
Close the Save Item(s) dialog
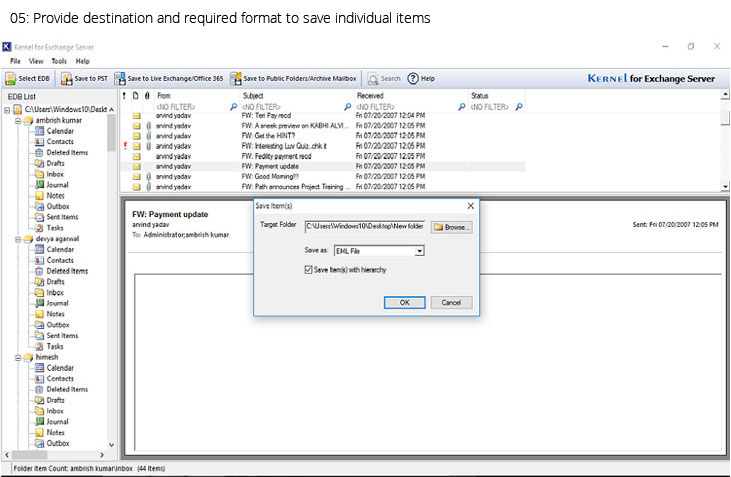[x=470, y=206]
